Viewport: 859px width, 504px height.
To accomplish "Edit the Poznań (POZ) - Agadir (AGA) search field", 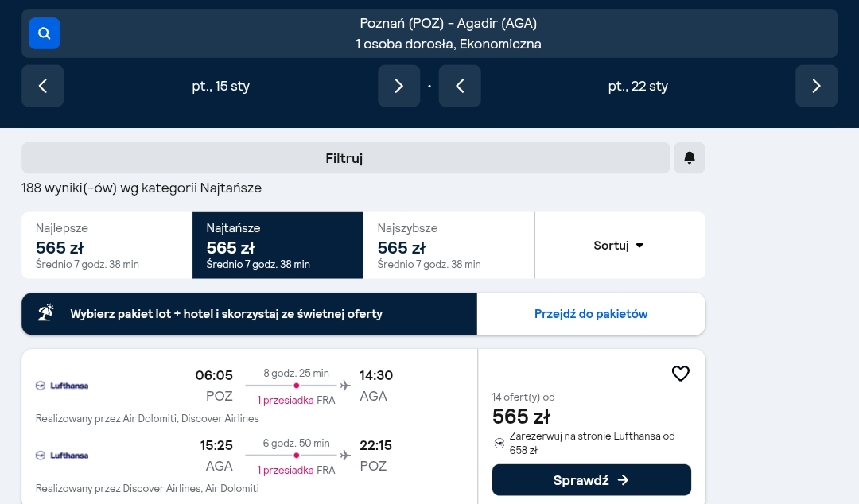I will 449,33.
